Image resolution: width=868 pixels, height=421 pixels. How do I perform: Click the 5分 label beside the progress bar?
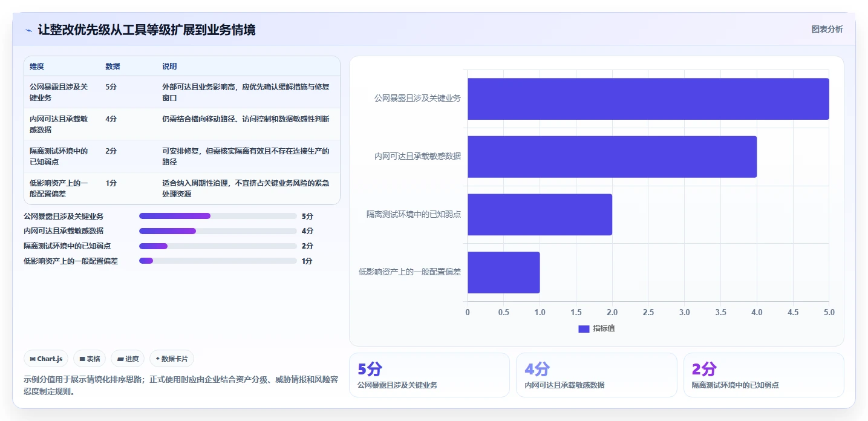[x=307, y=216]
